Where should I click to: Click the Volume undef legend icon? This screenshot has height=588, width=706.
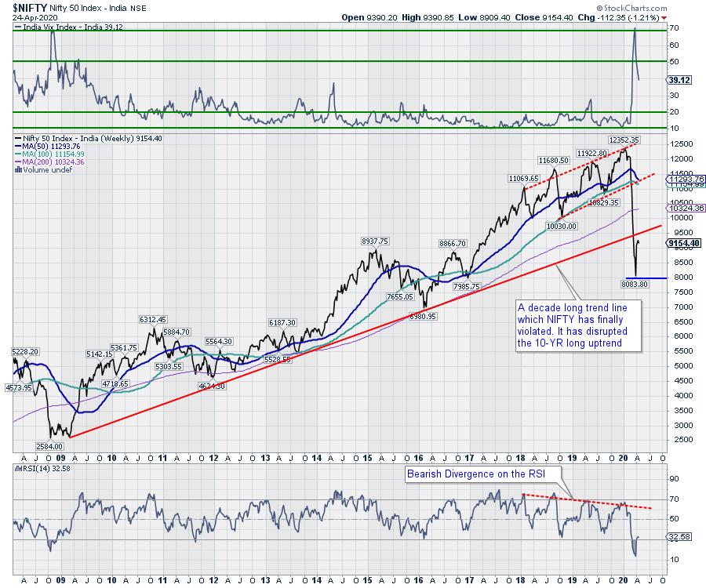click(x=19, y=169)
